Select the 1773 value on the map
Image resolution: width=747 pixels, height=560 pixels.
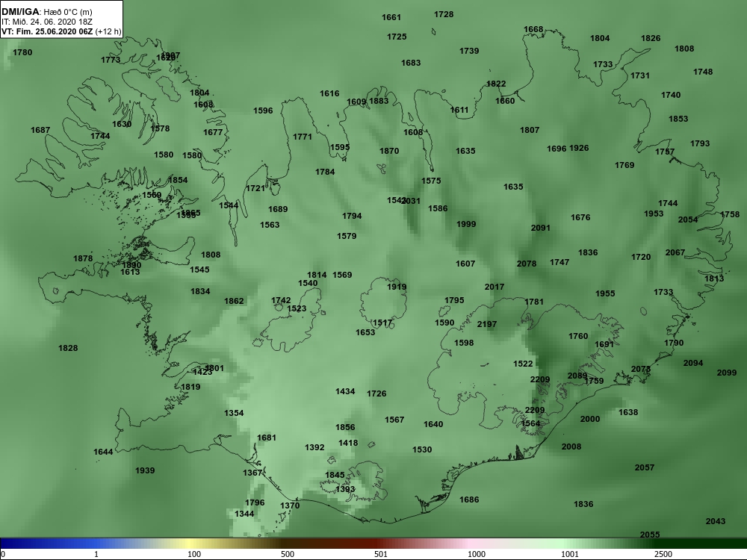point(111,60)
